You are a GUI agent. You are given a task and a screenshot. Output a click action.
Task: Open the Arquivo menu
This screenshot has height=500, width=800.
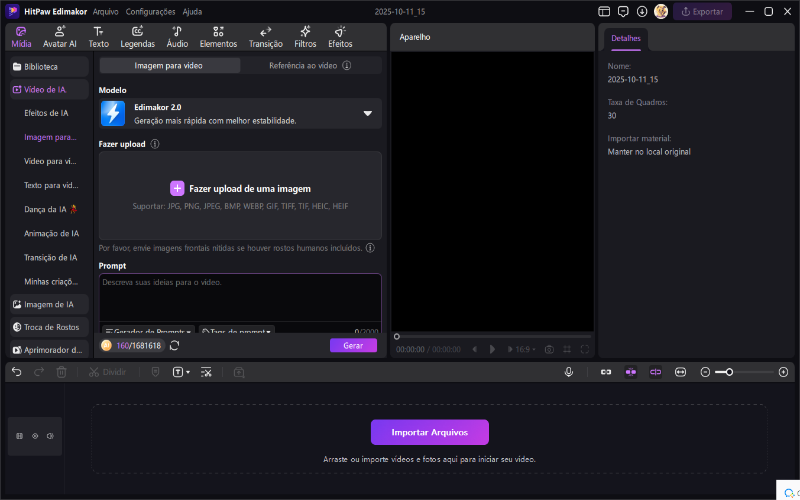click(106, 11)
